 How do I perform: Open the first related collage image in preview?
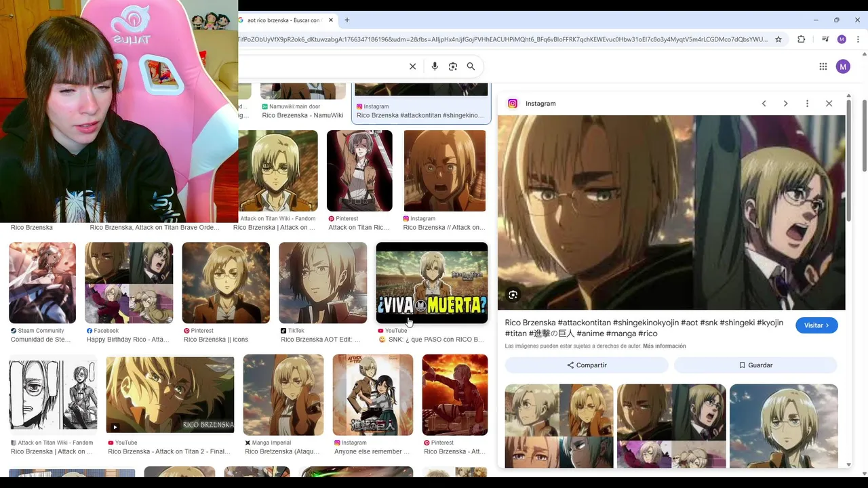pos(559,426)
